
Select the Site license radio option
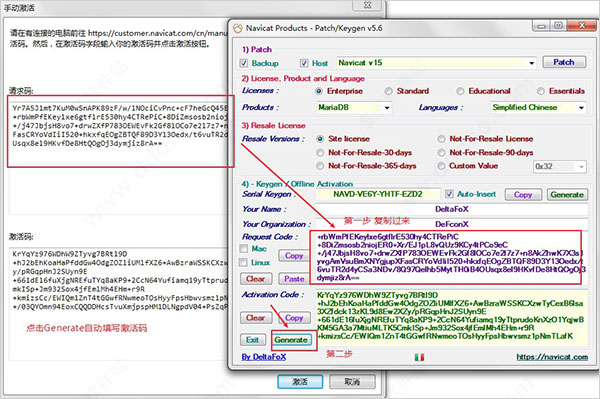(320, 139)
